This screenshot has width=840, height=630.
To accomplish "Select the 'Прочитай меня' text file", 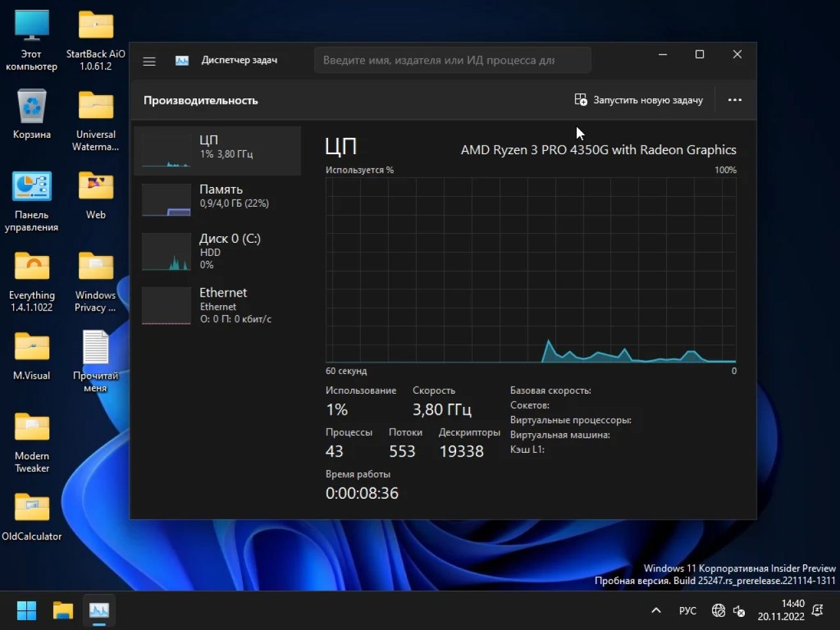I will tap(96, 362).
